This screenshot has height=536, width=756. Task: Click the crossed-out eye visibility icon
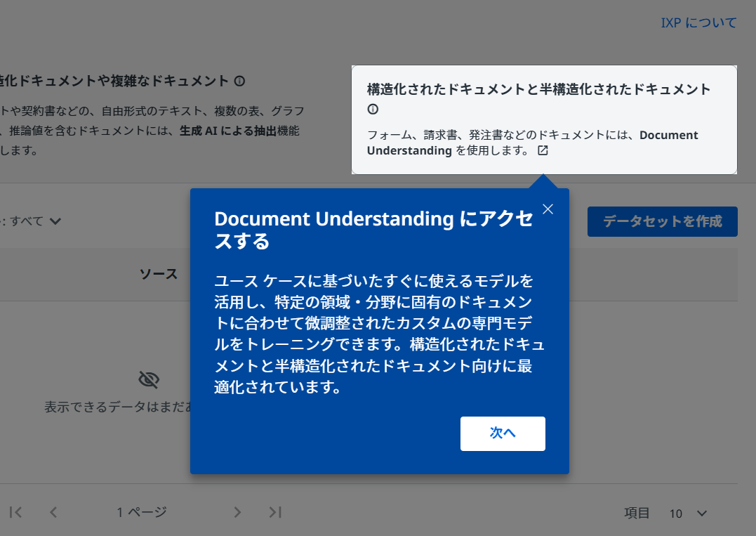tap(149, 380)
